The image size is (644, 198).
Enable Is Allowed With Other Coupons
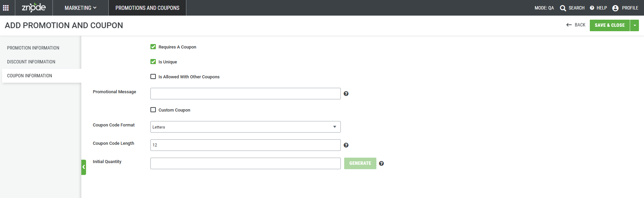click(x=153, y=77)
